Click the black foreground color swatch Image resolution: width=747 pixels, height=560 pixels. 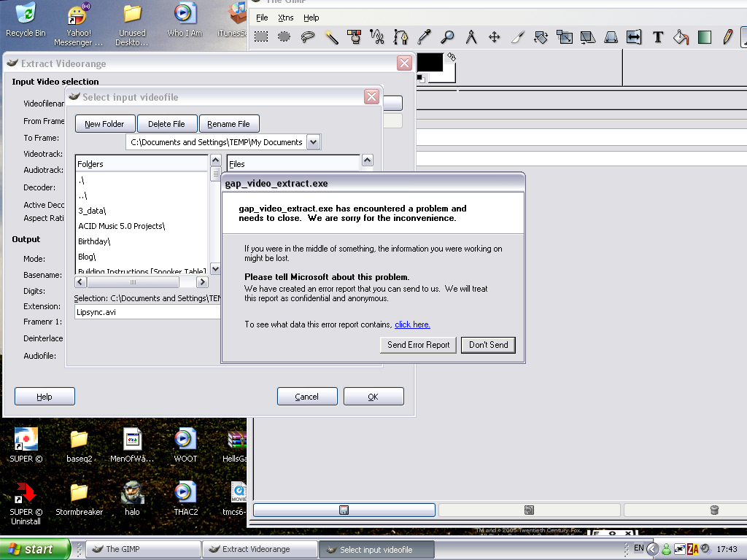click(429, 63)
